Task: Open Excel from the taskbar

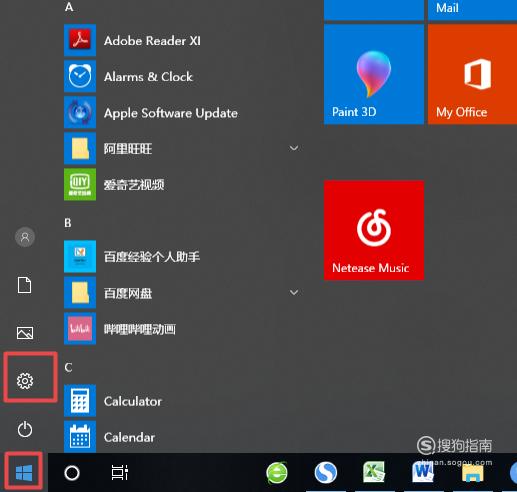Action: [x=374, y=472]
